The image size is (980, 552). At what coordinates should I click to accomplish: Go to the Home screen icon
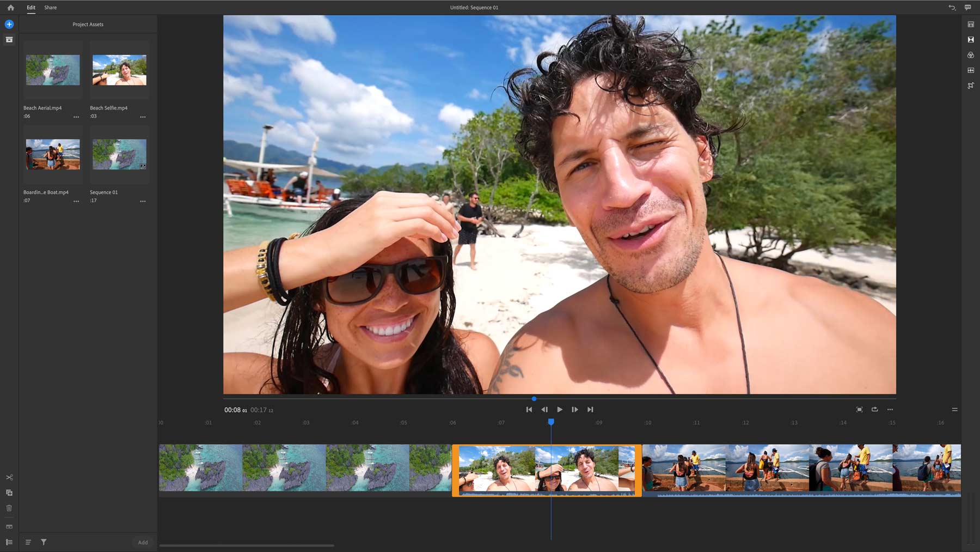10,8
